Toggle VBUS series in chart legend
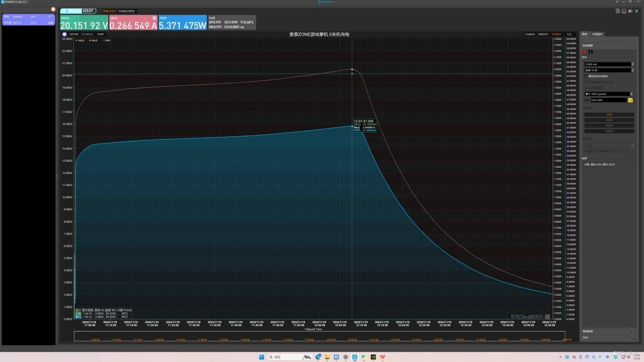The width and height of the screenshot is (644, 362). [x=80, y=41]
